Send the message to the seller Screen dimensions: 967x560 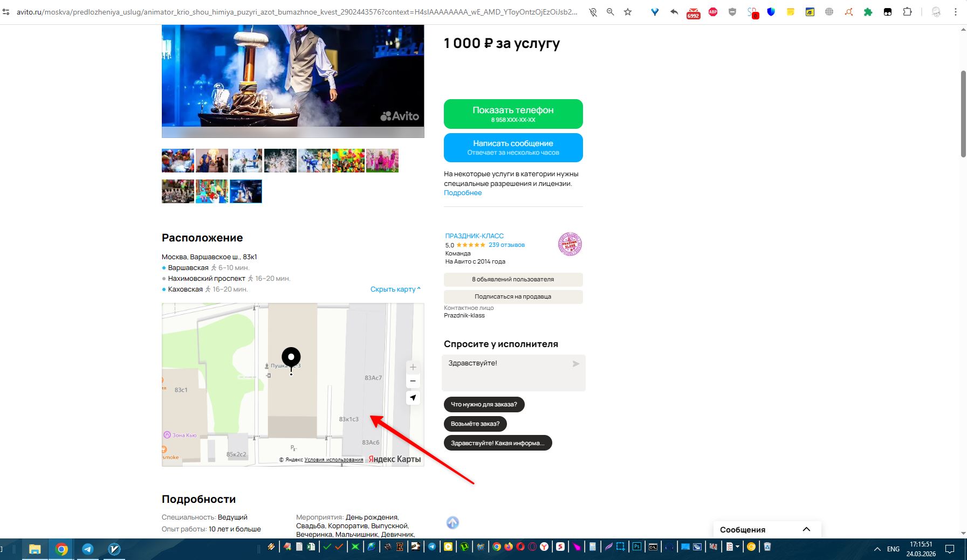576,364
